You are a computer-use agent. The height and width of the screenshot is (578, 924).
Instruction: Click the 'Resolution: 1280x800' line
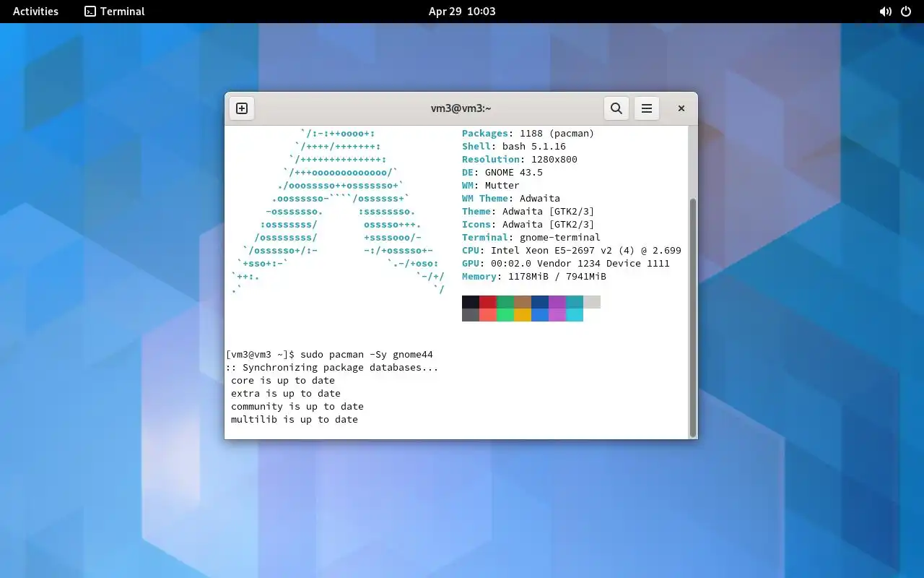click(x=520, y=160)
